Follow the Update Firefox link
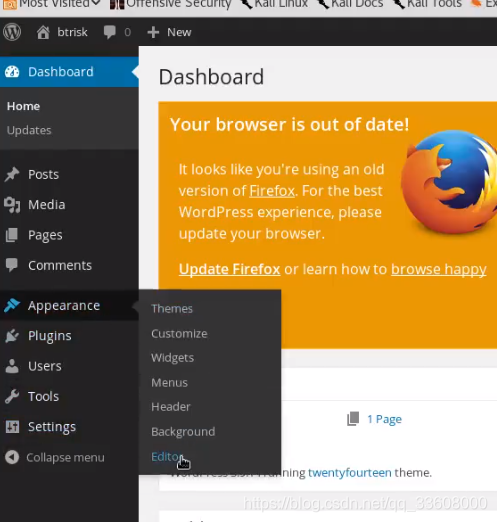 229,269
